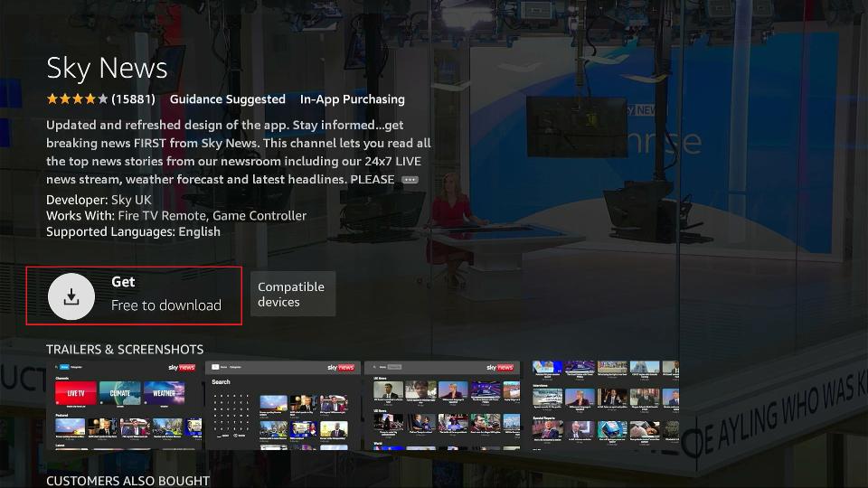
Task: Click the CUSTOMERS ALSO BOUGHT heading
Action: point(127,481)
